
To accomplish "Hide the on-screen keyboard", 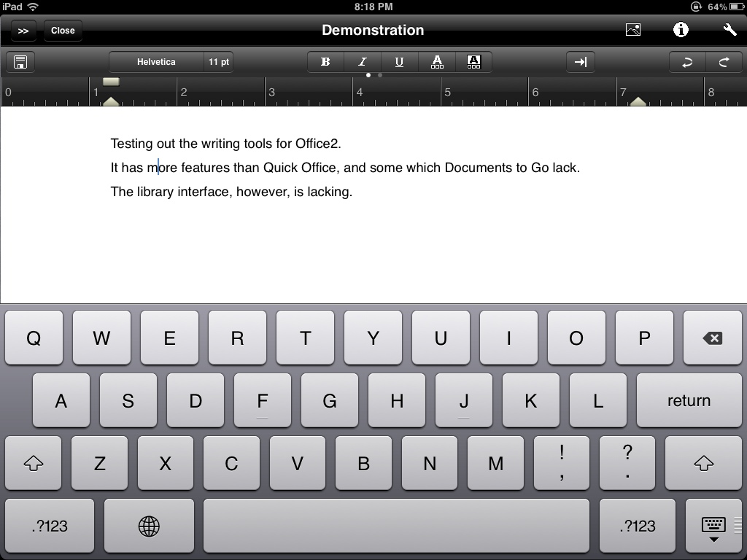I will 713,526.
